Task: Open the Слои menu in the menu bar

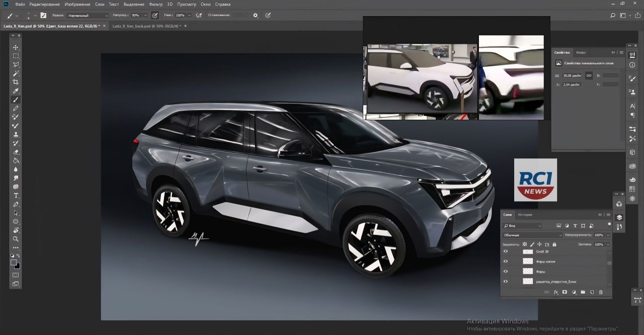Action: click(x=100, y=4)
